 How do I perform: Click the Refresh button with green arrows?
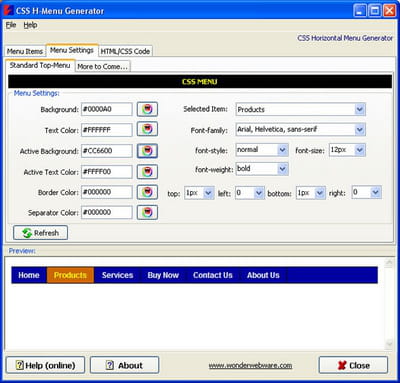40,233
